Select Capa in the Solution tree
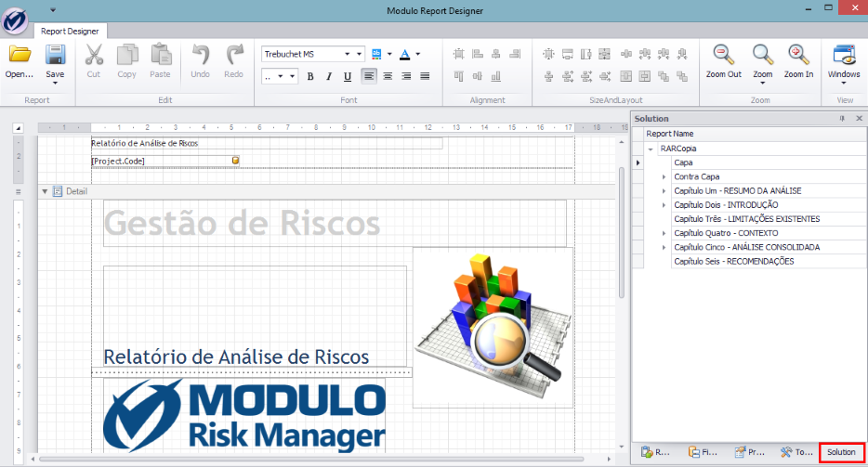 click(x=683, y=162)
